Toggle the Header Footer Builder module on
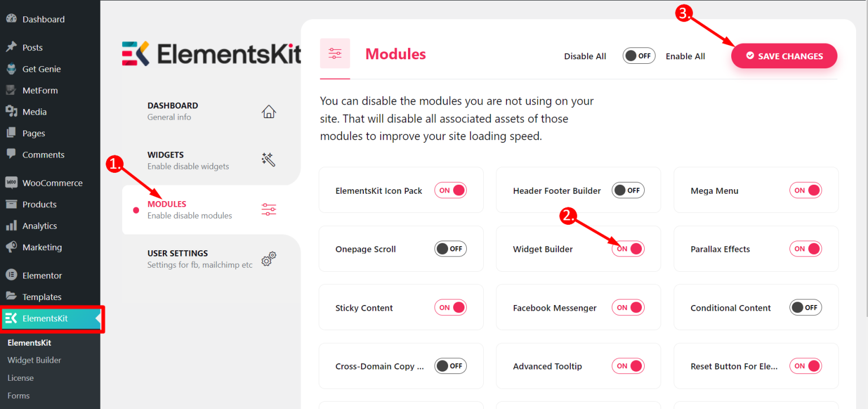The width and height of the screenshot is (868, 409). [x=628, y=190]
